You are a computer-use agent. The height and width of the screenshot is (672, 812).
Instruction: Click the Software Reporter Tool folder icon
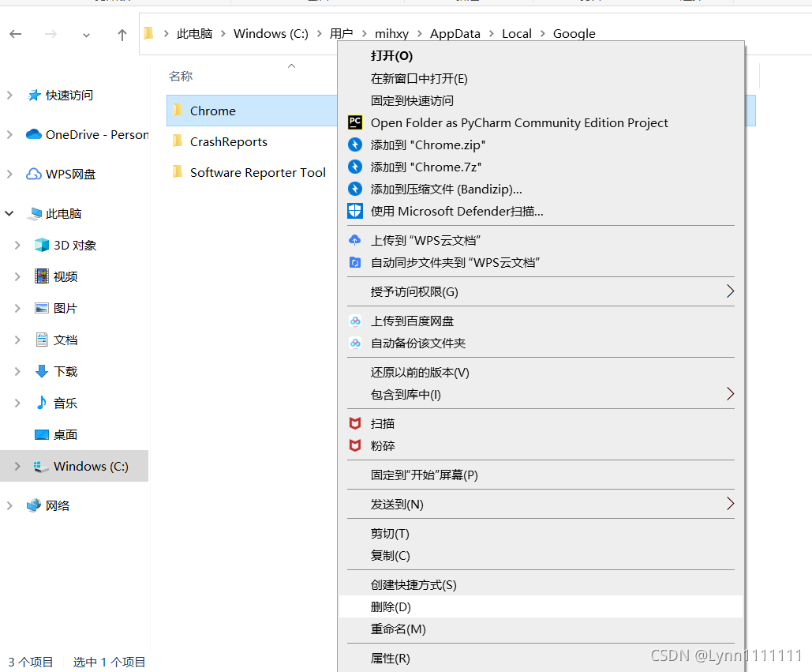coord(178,171)
